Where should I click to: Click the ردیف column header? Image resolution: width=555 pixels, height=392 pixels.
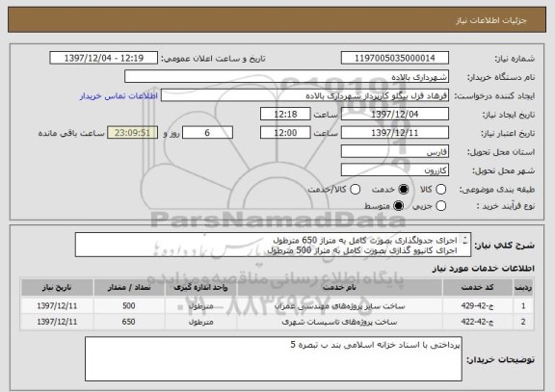point(523,288)
